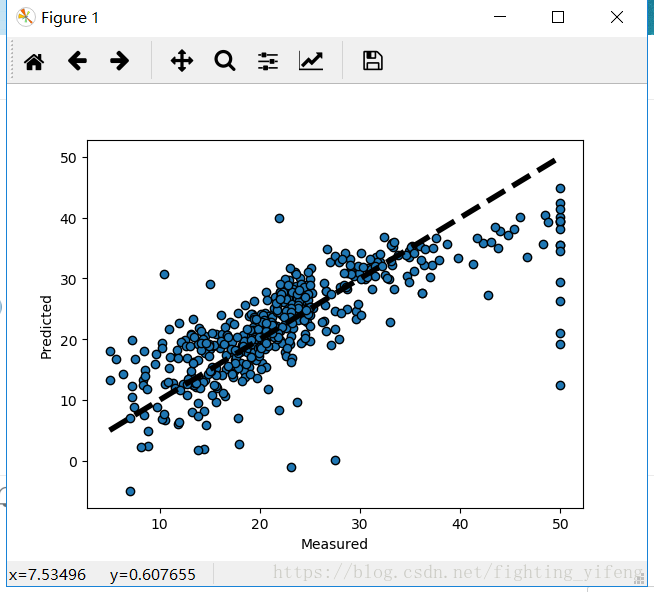Activate the Pan axes tool

(182, 61)
